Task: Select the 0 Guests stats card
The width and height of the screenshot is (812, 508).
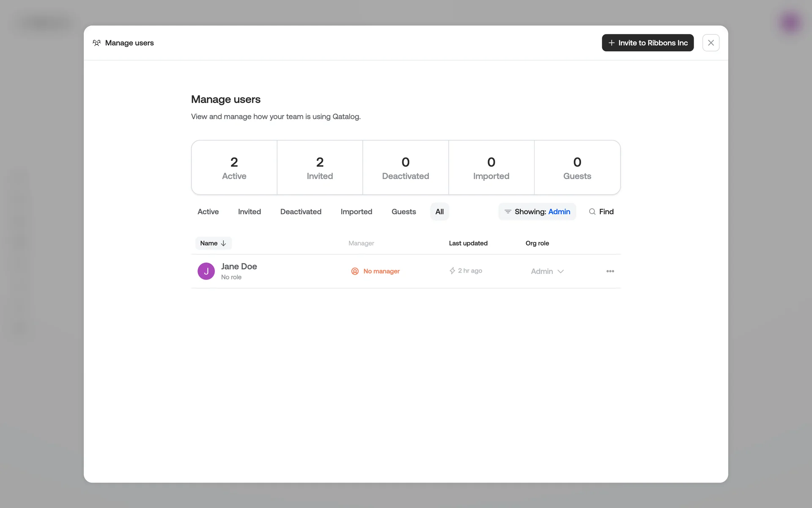Action: [577, 168]
